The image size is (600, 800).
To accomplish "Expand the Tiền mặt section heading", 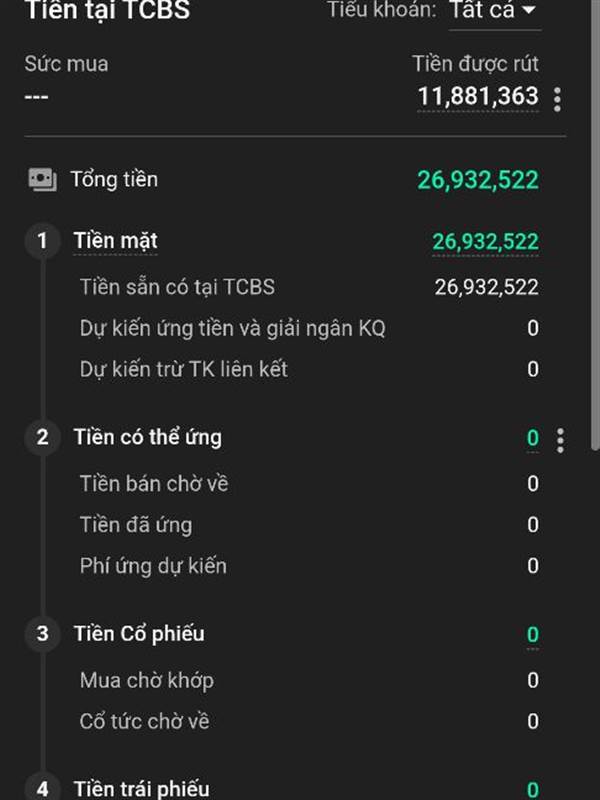I will [x=116, y=241].
